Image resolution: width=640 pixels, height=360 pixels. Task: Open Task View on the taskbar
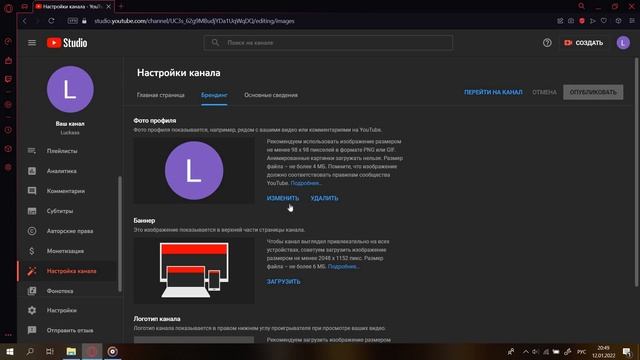pyautogui.click(x=50, y=351)
